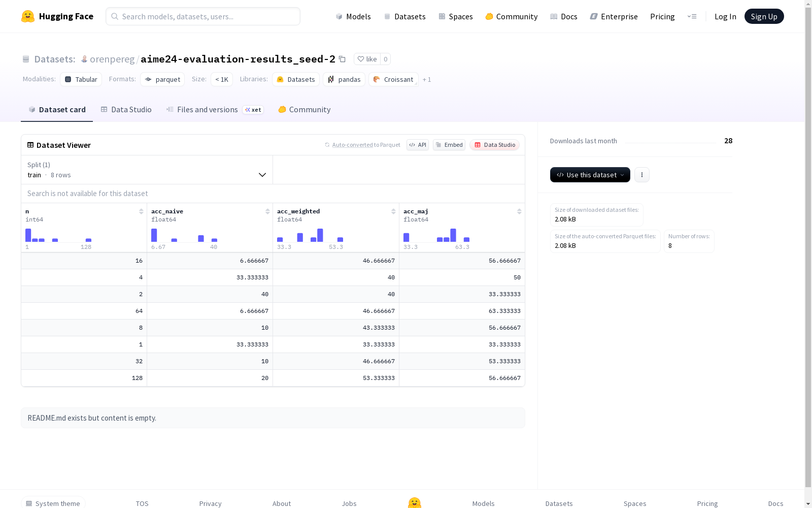The image size is (812, 508).
Task: Expand the navigation overflow menu icon
Action: tap(692, 16)
